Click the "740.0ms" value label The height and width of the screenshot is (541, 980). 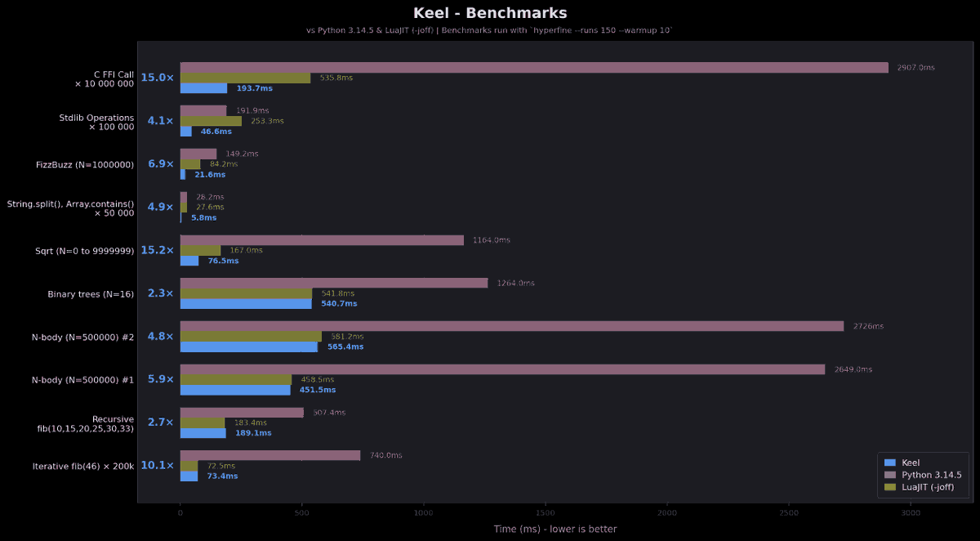pos(385,455)
